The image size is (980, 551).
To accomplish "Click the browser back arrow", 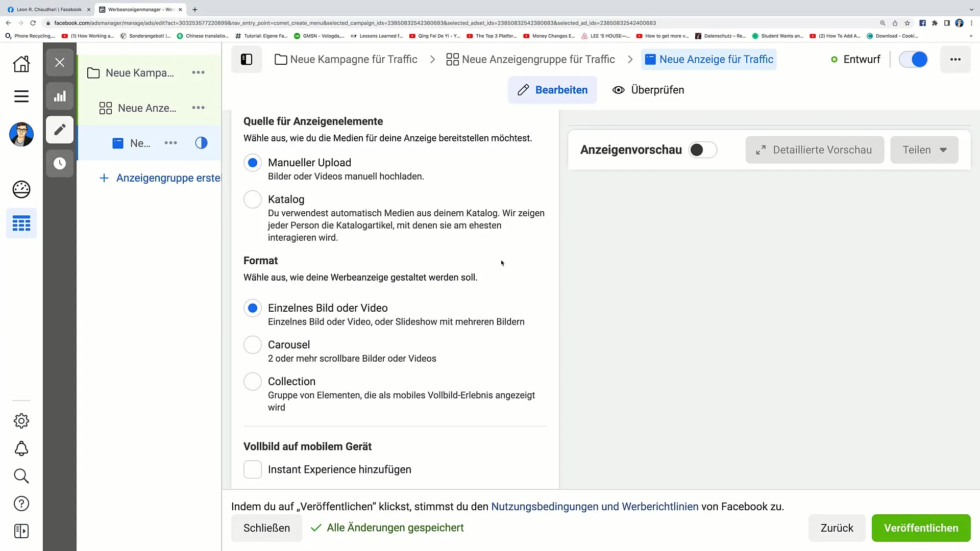I will (x=8, y=23).
